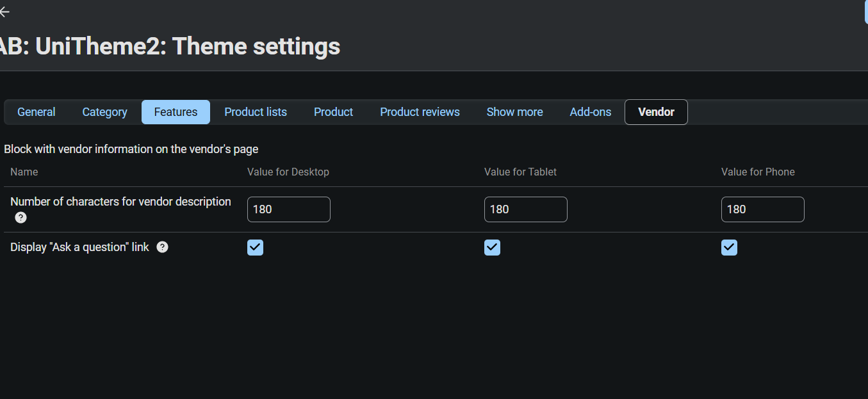
Task: Click "Number of characters for vendor description" label
Action: click(x=120, y=202)
